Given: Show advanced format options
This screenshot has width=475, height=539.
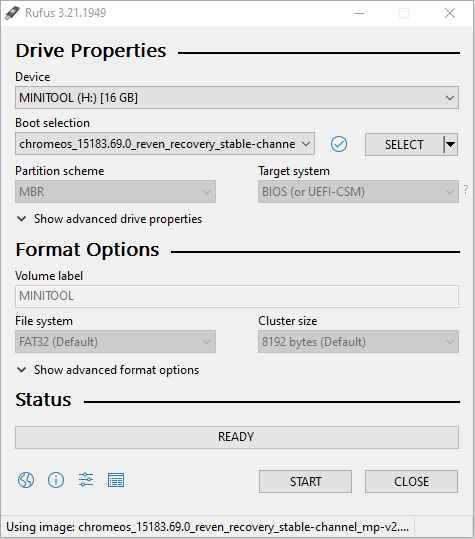Looking at the screenshot, I should [108, 370].
